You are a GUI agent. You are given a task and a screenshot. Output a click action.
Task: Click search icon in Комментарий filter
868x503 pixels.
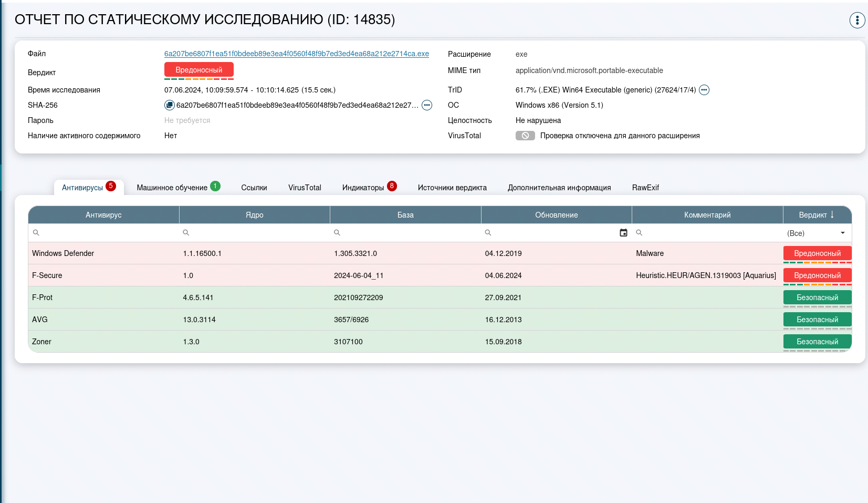click(x=639, y=233)
